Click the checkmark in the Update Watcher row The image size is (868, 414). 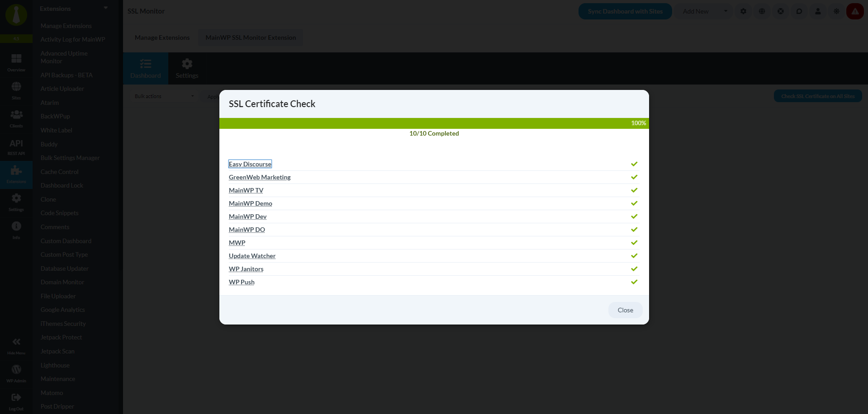pyautogui.click(x=634, y=256)
